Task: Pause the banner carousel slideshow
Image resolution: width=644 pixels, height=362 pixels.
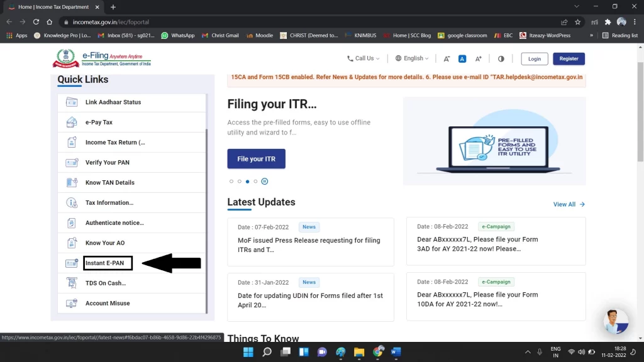Action: (265, 182)
